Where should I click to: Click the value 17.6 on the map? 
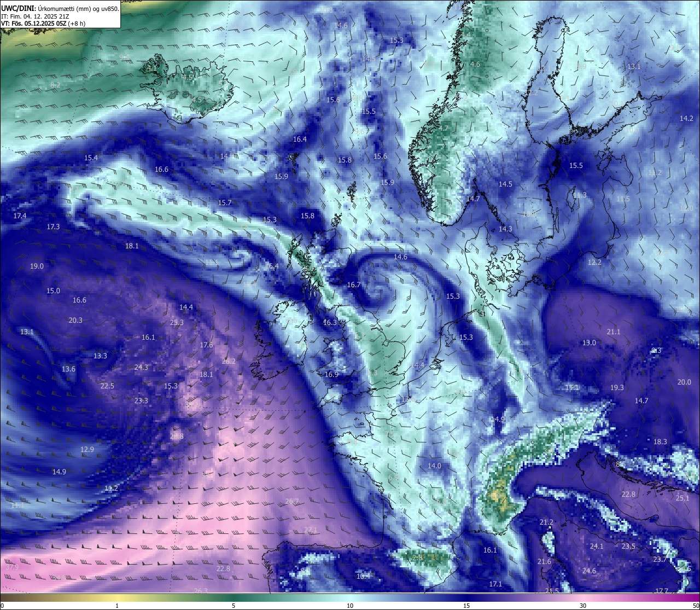tap(206, 345)
